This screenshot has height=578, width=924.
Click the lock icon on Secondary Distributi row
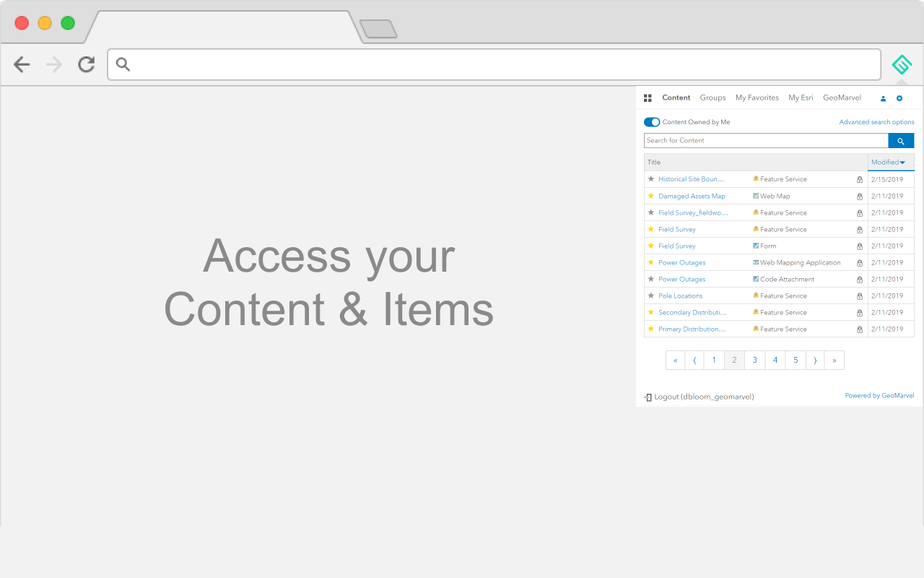(x=859, y=312)
